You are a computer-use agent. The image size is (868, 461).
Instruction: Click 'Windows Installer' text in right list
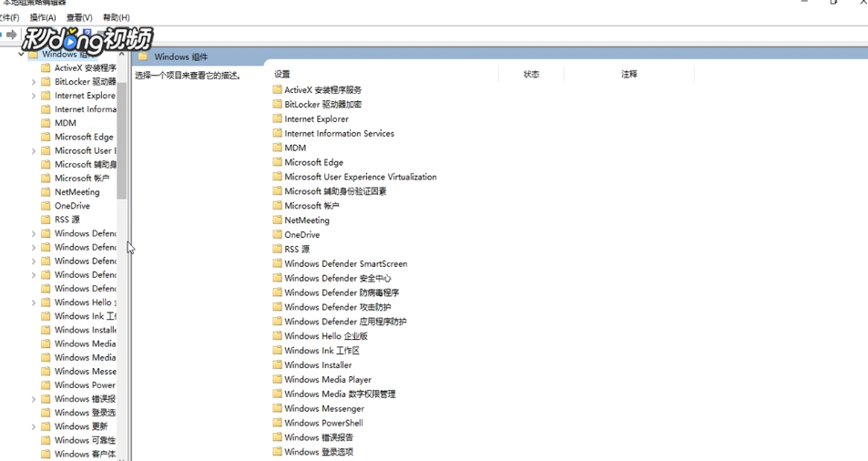click(318, 364)
